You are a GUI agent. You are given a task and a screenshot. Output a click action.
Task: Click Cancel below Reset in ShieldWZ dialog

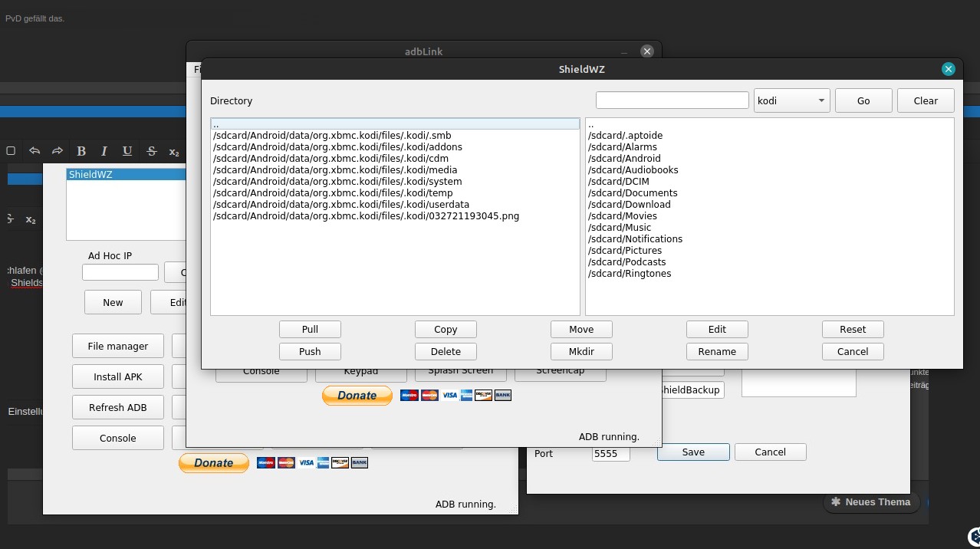point(853,351)
